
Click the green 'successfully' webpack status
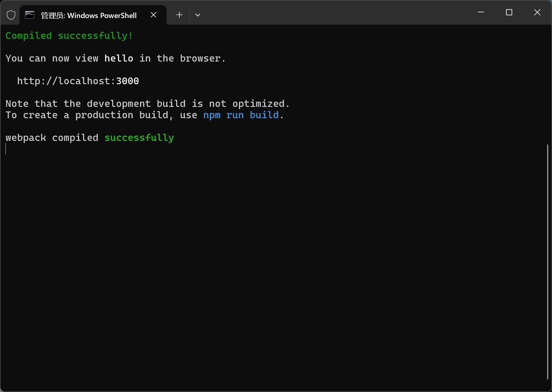click(139, 138)
